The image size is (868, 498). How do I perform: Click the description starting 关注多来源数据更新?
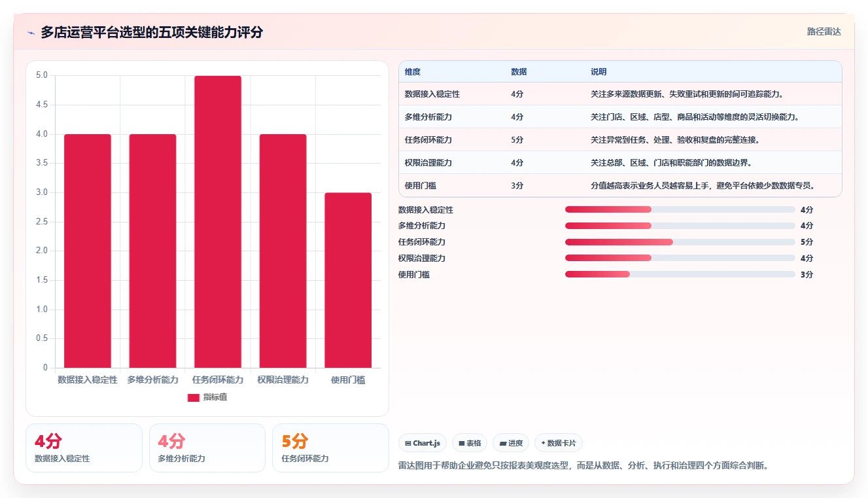(x=687, y=94)
